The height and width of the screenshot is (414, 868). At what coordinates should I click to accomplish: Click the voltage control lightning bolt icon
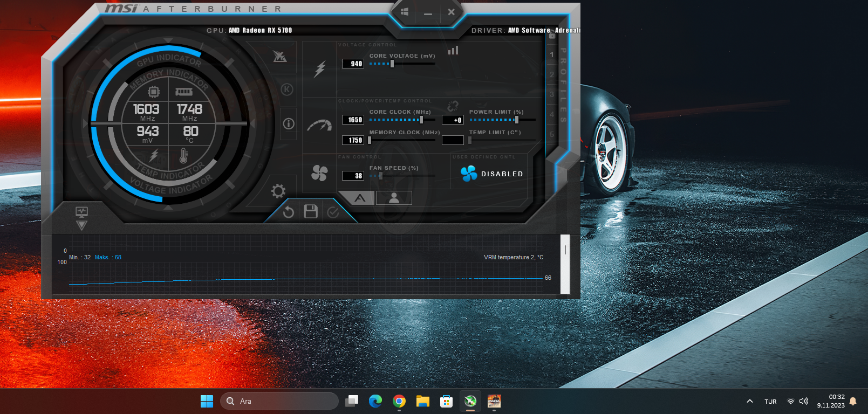point(320,69)
